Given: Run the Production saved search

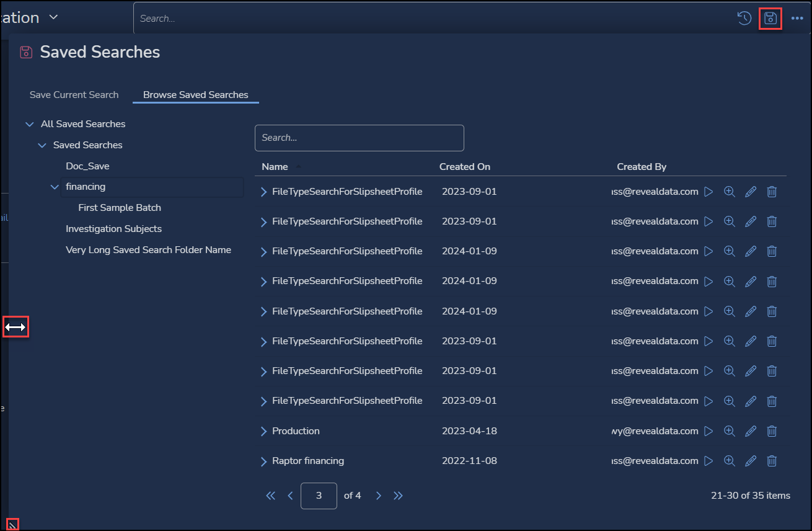Looking at the screenshot, I should pyautogui.click(x=708, y=431).
